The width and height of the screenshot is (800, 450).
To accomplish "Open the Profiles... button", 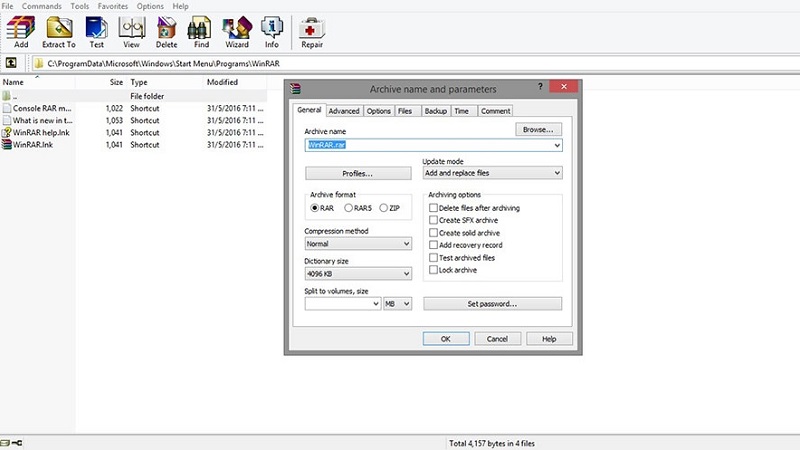I will pyautogui.click(x=358, y=173).
